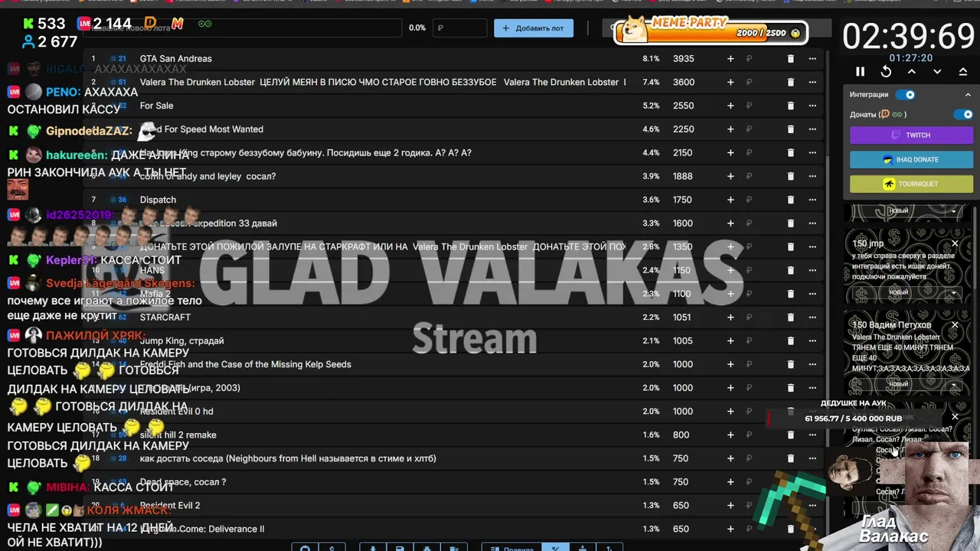Focus the ruble amount input field
Screen dimensions: 980x551
click(x=460, y=28)
